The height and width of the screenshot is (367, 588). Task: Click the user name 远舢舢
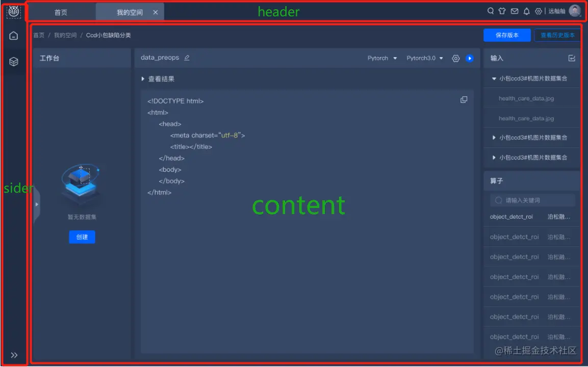[x=557, y=11]
